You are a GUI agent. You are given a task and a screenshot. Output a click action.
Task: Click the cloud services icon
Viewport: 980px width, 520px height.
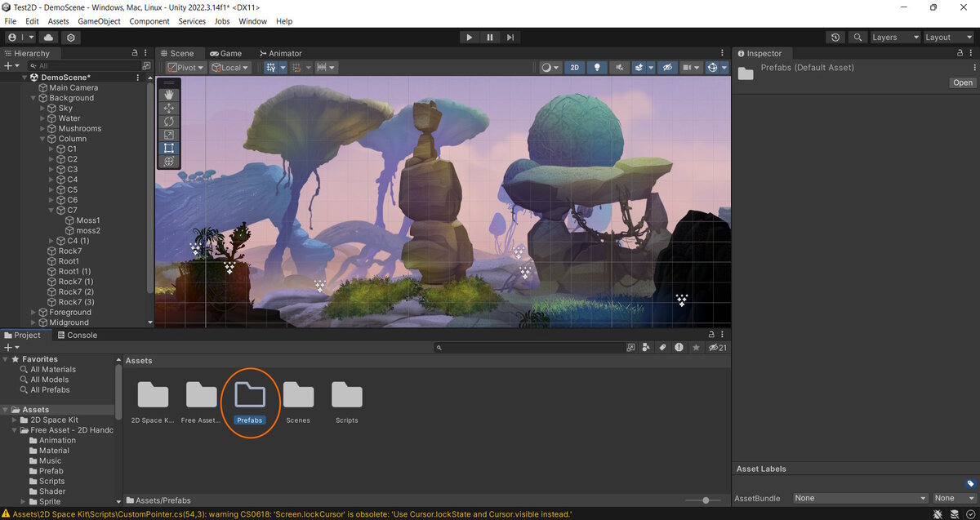[x=48, y=38]
